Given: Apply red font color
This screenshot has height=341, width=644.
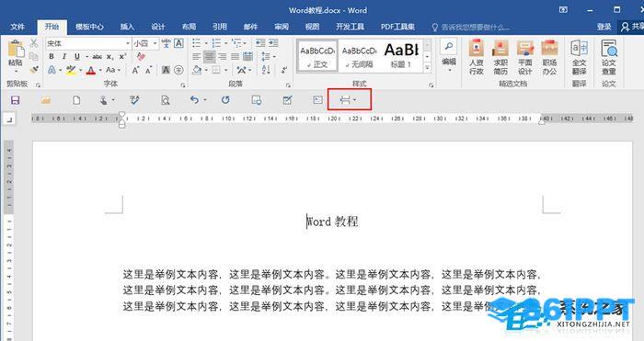Looking at the screenshot, I should [x=91, y=70].
